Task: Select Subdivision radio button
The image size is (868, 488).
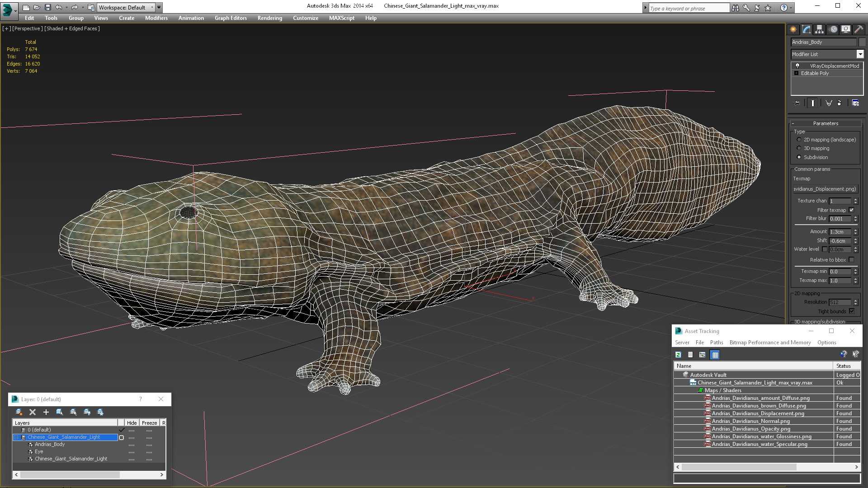Action: coord(799,157)
